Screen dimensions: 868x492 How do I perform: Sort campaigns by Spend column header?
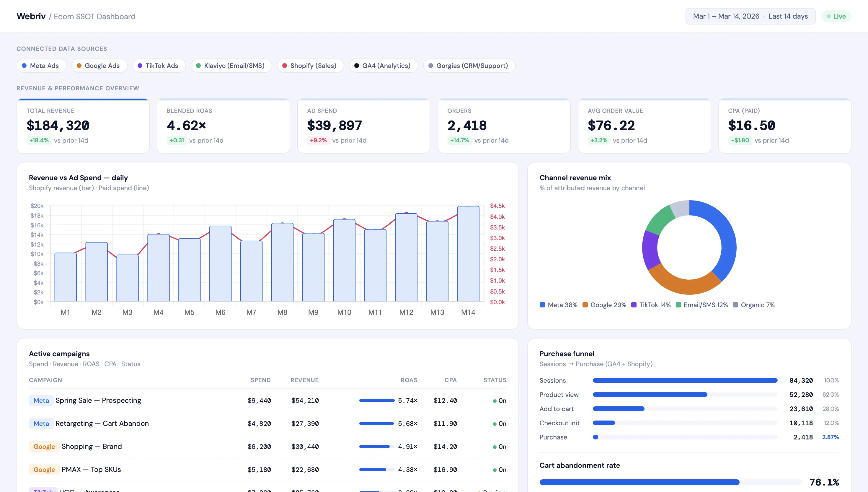click(260, 380)
